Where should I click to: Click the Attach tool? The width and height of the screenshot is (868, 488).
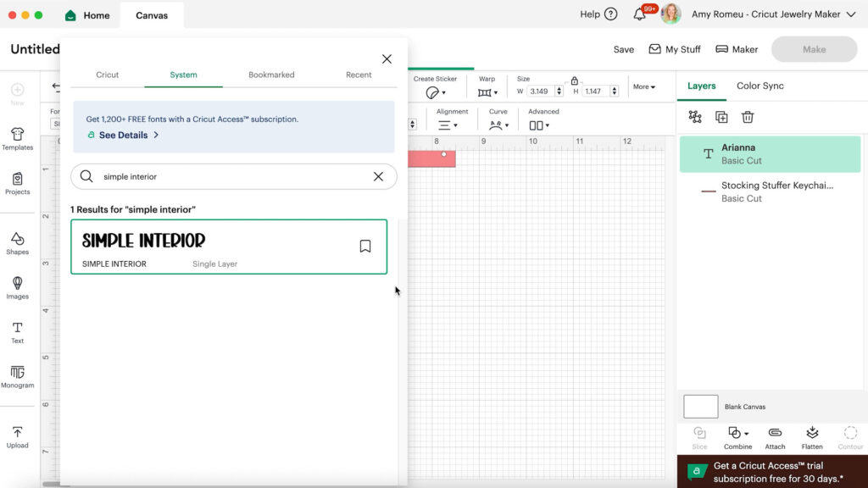pos(775,438)
